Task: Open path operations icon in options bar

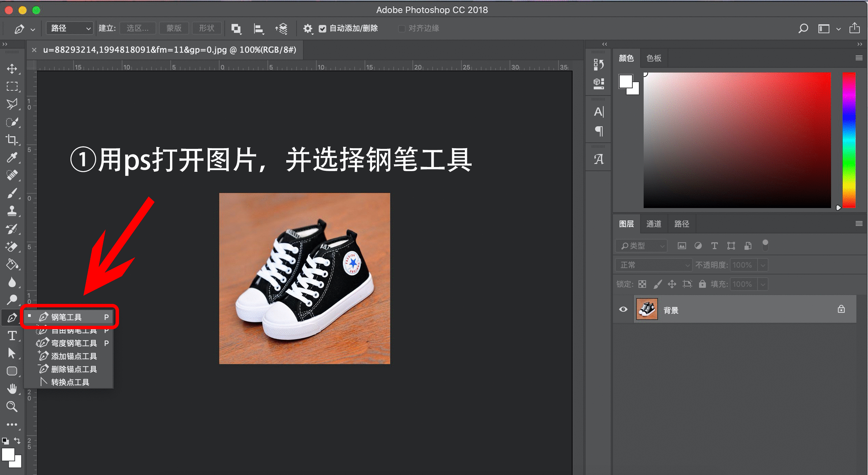Action: tap(236, 28)
